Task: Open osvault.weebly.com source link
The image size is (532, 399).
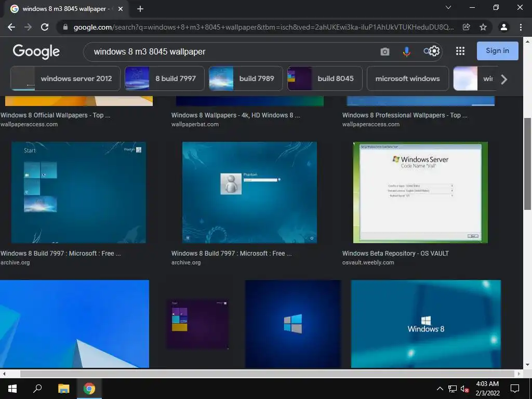Action: point(368,262)
